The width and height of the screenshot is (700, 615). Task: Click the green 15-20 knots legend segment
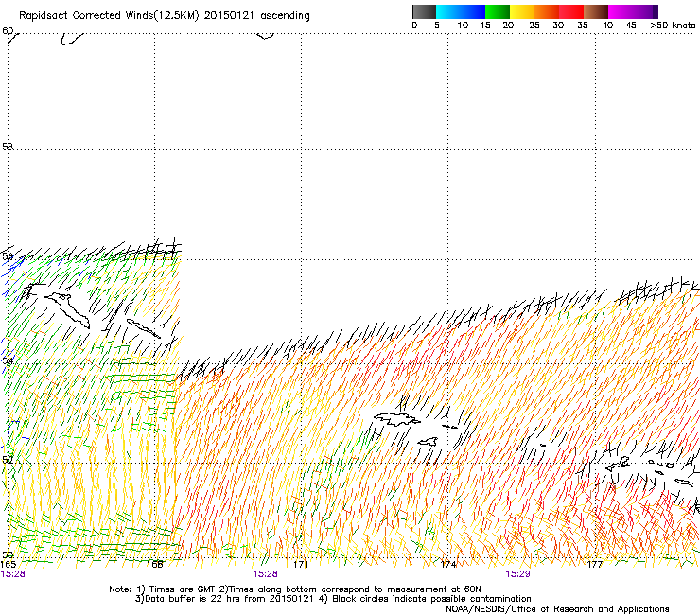point(498,11)
